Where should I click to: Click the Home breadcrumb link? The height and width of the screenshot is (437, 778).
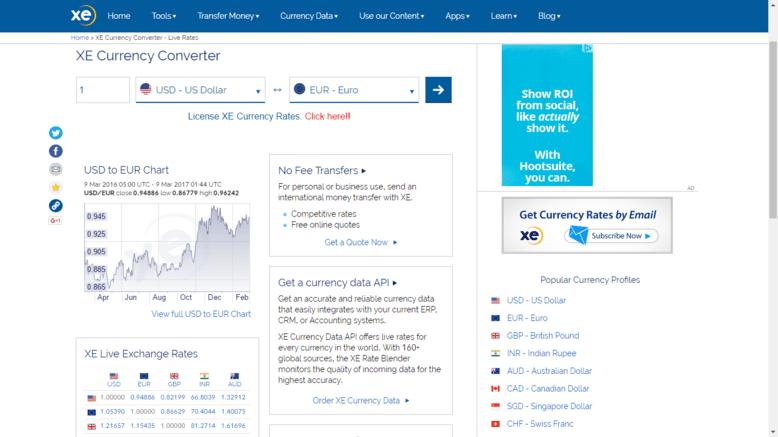tap(79, 38)
